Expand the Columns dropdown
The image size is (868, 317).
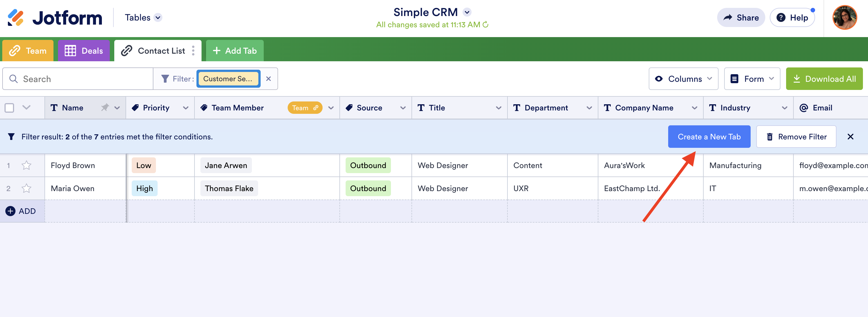[683, 79]
